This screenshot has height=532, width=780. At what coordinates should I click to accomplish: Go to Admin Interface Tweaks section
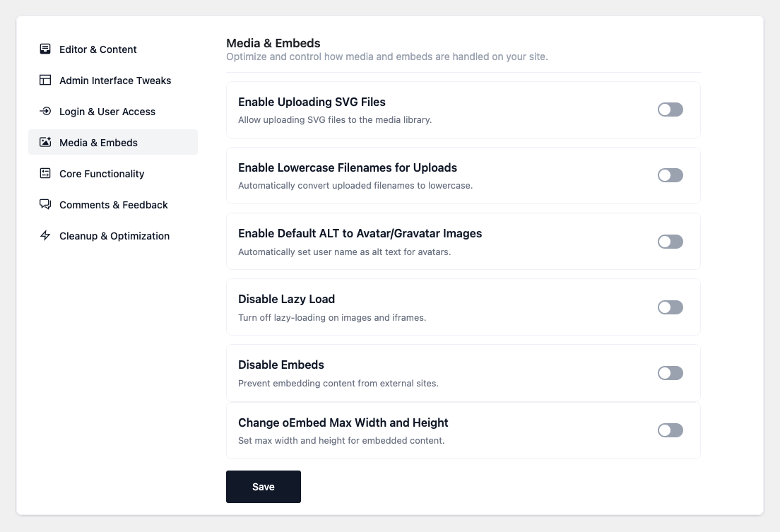tap(115, 81)
